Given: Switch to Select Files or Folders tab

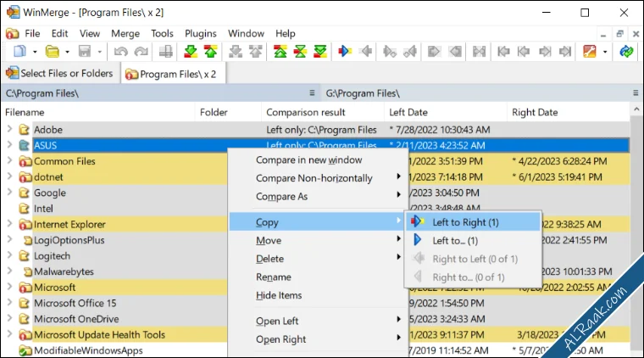Looking at the screenshot, I should click(x=60, y=73).
